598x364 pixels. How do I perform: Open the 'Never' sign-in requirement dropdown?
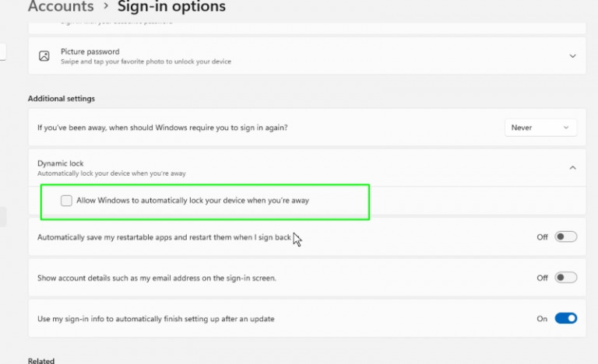(540, 128)
